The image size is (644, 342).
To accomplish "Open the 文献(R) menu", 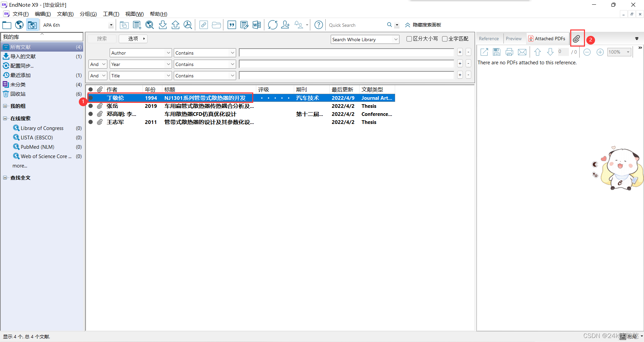I will click(x=65, y=14).
